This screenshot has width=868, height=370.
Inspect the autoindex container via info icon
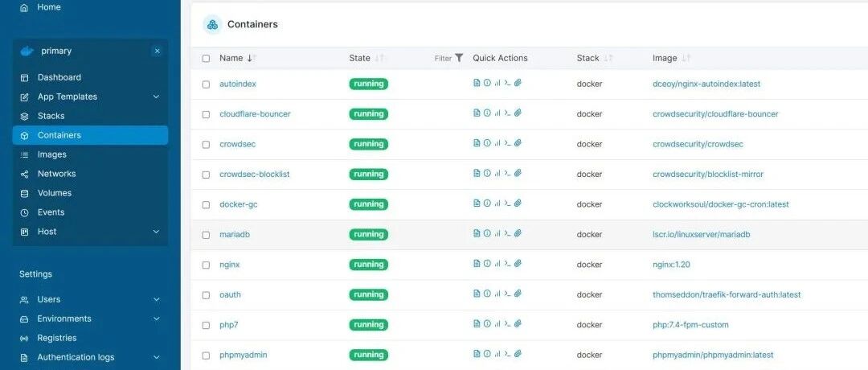tap(487, 83)
